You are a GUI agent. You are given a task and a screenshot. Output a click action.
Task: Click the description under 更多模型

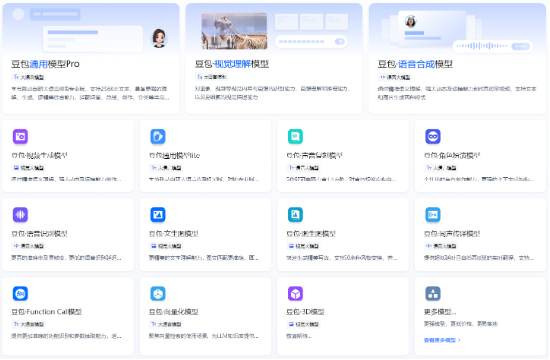[461, 324]
